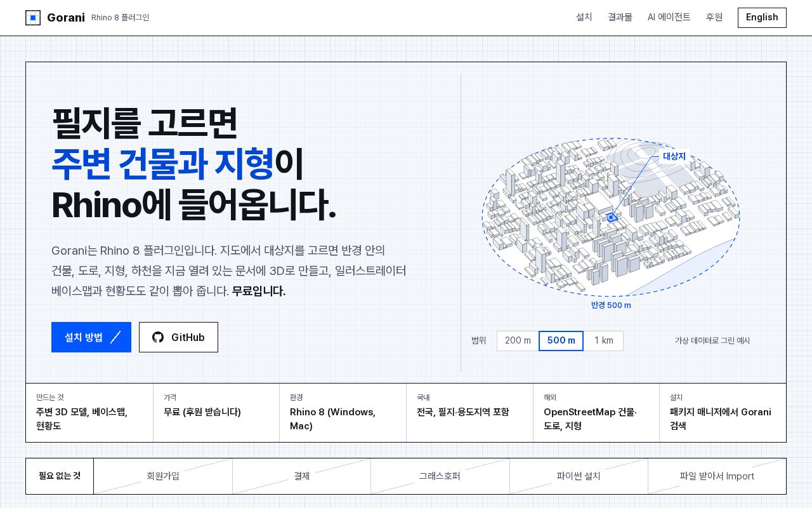Click the 회원가입 cell
The width and height of the screenshot is (812, 508).
click(163, 476)
